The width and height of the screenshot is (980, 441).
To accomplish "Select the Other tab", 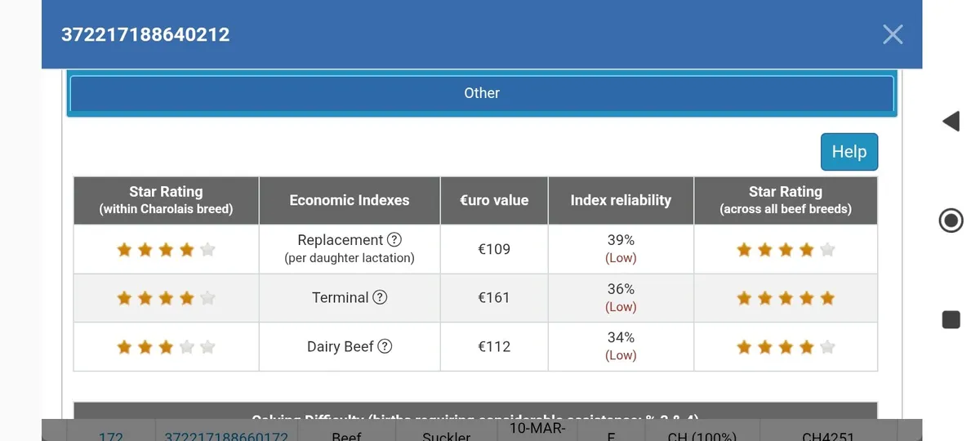I will 482,93.
